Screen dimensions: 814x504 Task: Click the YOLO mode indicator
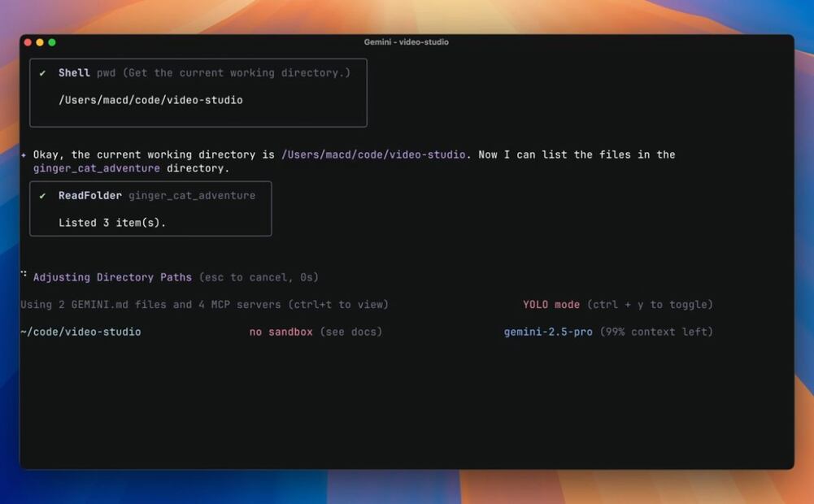coord(551,305)
